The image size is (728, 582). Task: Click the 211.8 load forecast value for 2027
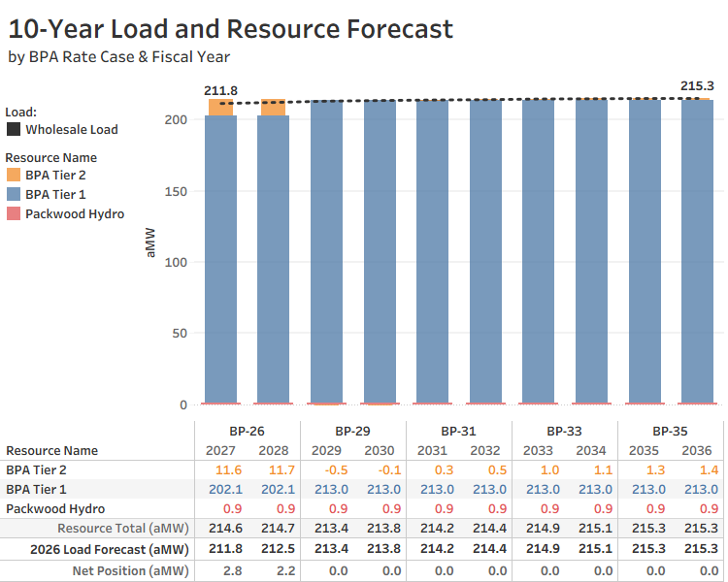click(x=225, y=549)
